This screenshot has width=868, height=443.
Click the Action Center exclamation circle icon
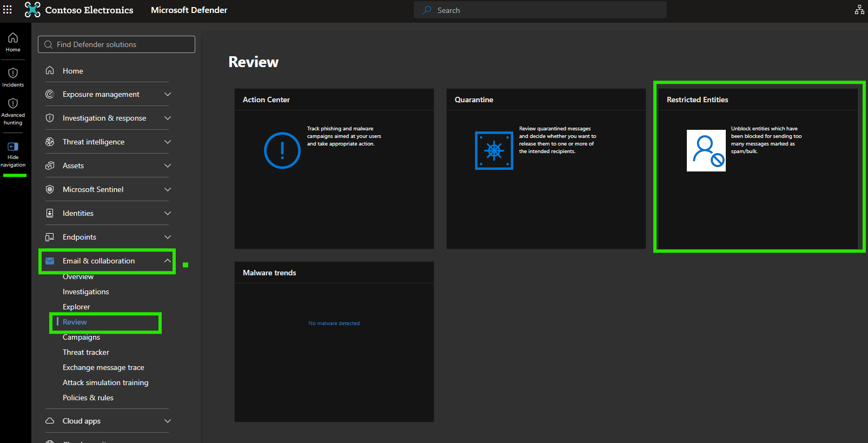pyautogui.click(x=282, y=150)
